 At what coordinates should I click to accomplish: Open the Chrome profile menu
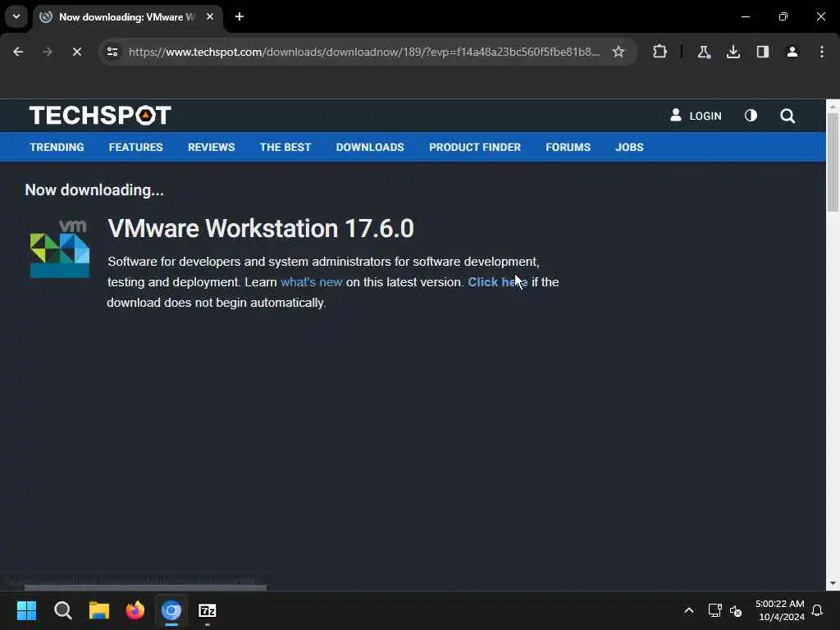point(792,52)
